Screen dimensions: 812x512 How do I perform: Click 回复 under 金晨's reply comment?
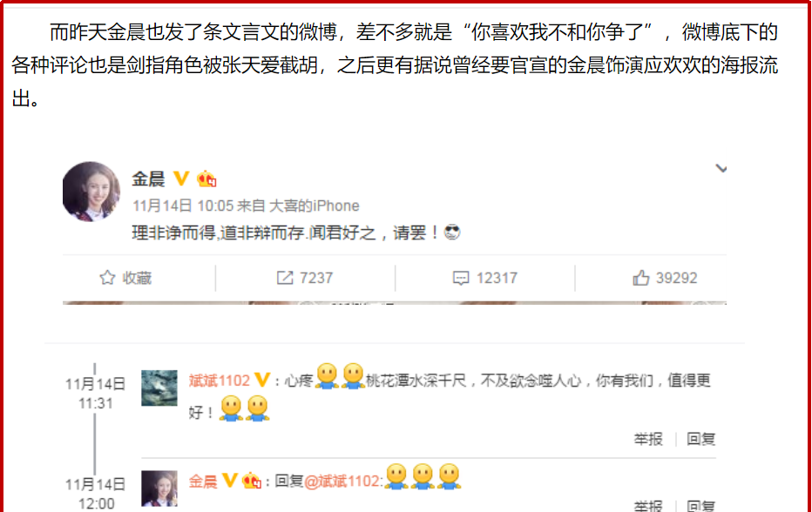(x=701, y=505)
